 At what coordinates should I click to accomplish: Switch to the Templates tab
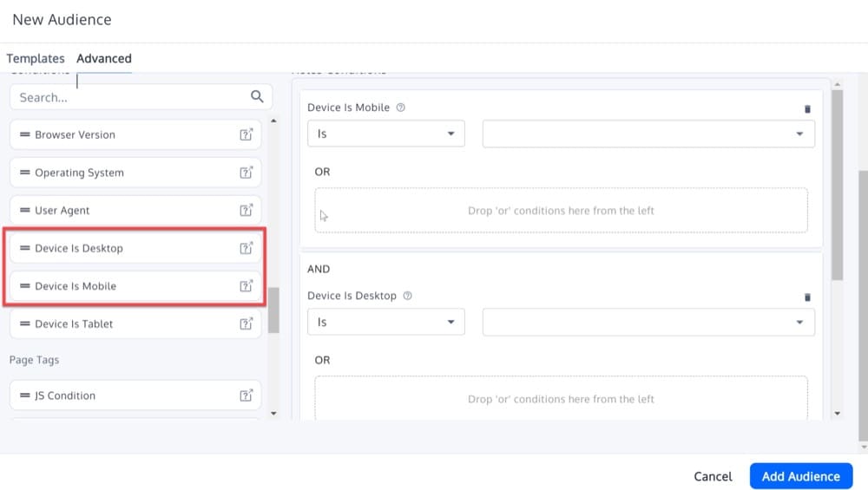pos(36,59)
